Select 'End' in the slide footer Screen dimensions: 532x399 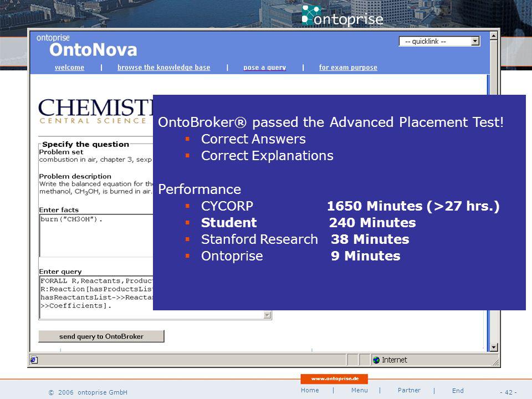[458, 391]
